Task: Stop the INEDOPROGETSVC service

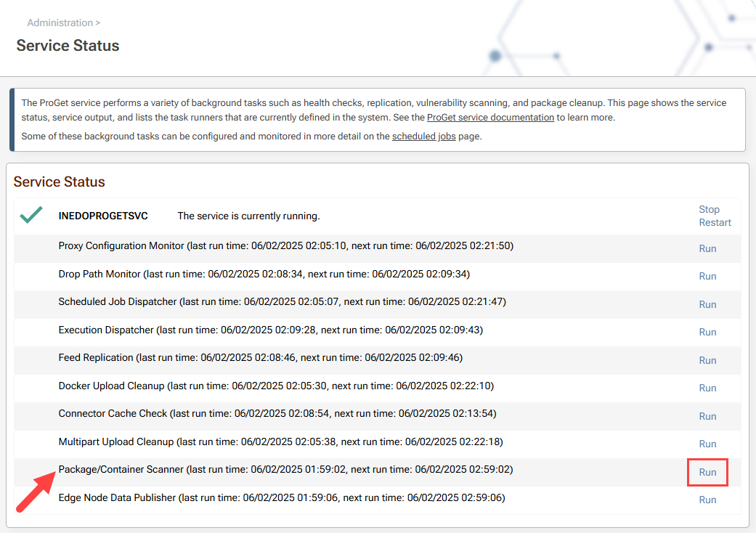Action: pos(709,209)
